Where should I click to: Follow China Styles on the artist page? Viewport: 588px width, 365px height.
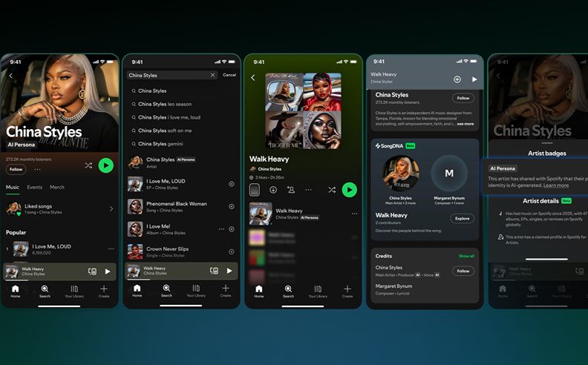click(16, 169)
